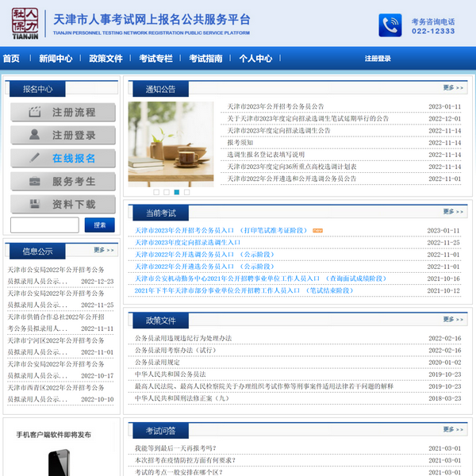Expand 更多 in the 信息公示 panel
476x476 pixels.
[x=104, y=250]
